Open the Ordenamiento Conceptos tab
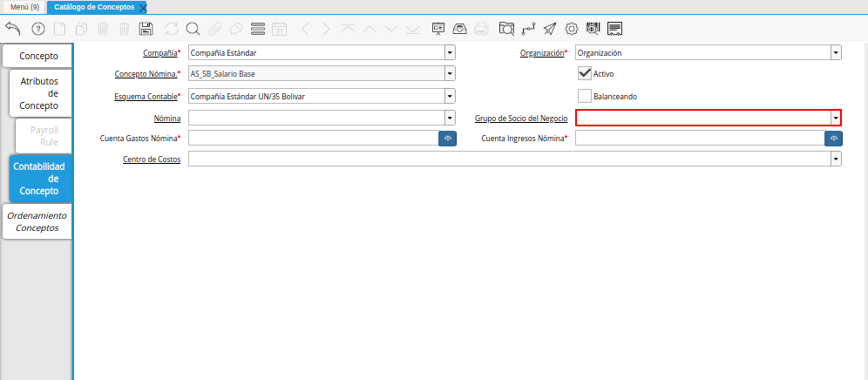The image size is (868, 380). click(37, 221)
